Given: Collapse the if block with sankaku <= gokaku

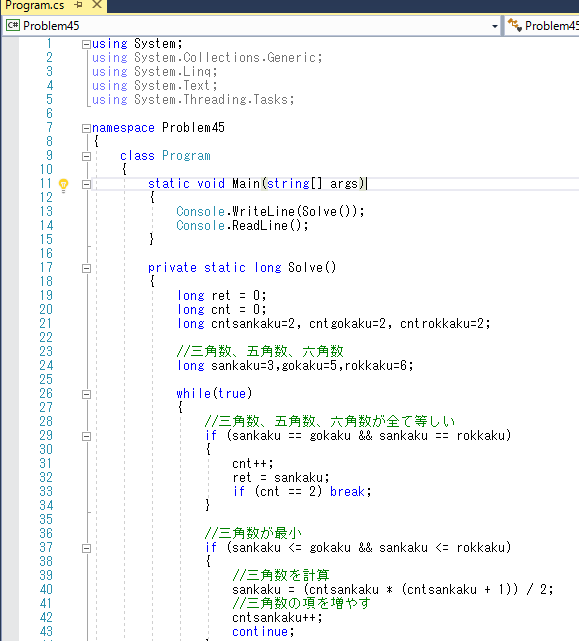Looking at the screenshot, I should pos(86,549).
